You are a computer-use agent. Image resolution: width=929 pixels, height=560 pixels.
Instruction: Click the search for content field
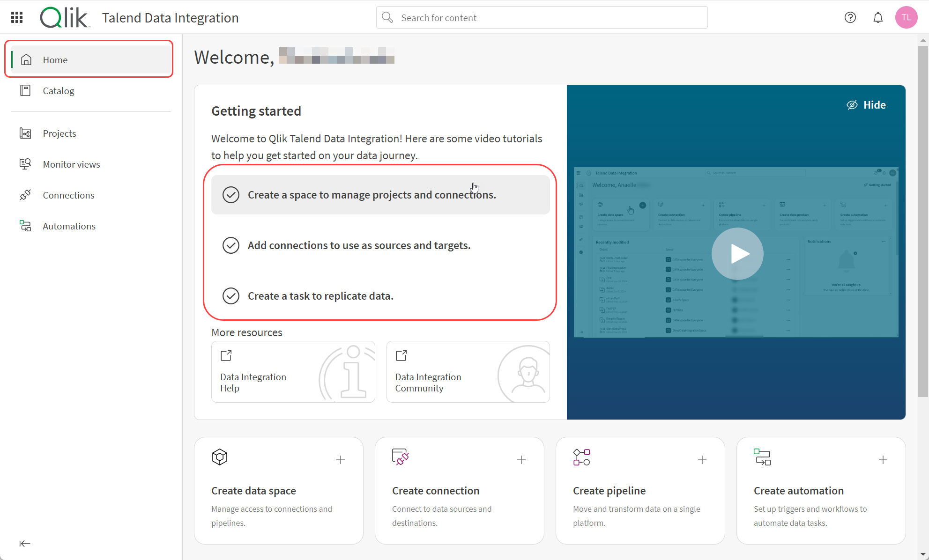coord(542,18)
